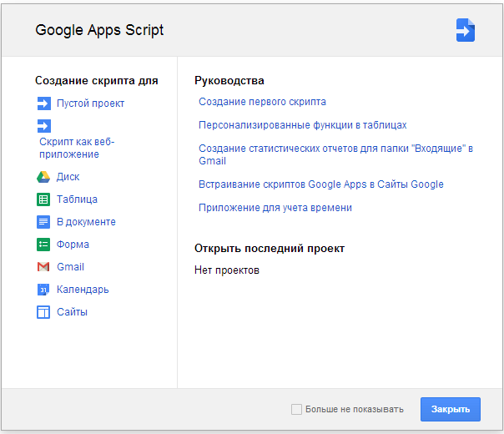Click the blue arrow icon beside Пустой проект
Image resolution: width=504 pixels, height=434 pixels.
43,103
